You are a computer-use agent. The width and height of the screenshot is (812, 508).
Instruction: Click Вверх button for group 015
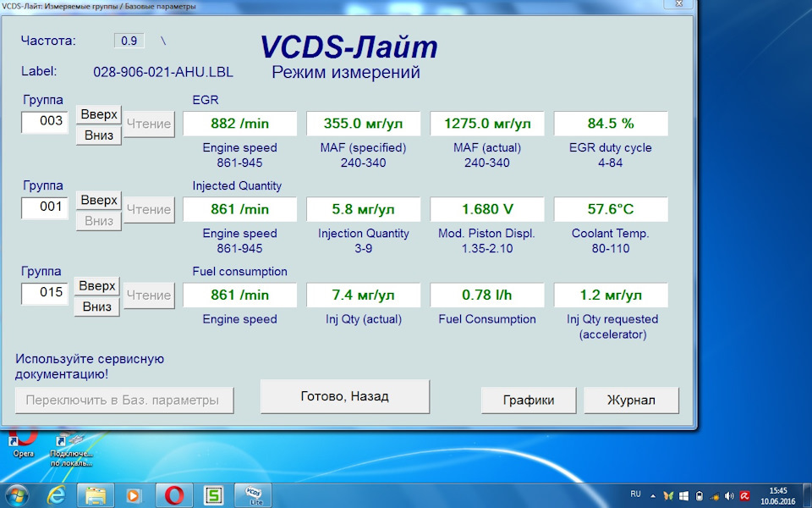(96, 285)
